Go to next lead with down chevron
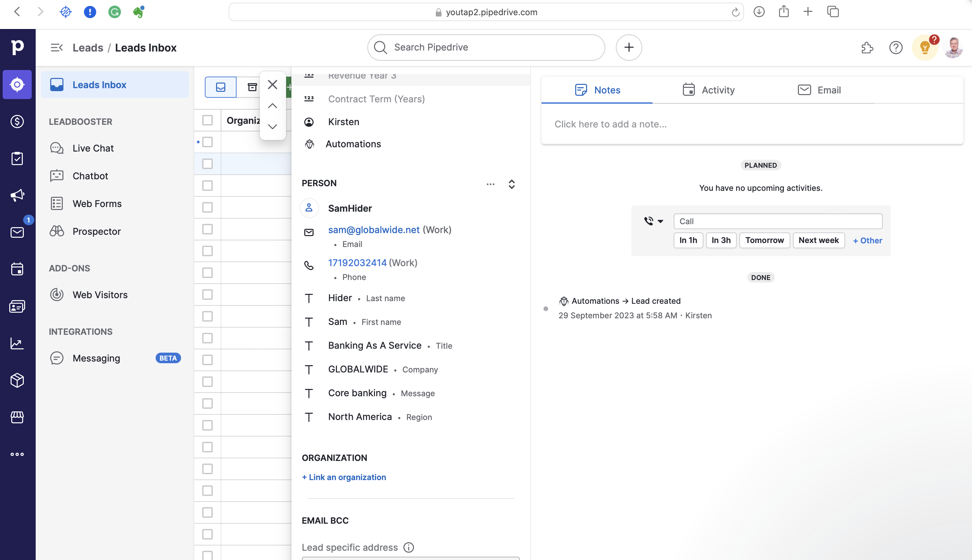Image resolution: width=972 pixels, height=560 pixels. click(273, 126)
